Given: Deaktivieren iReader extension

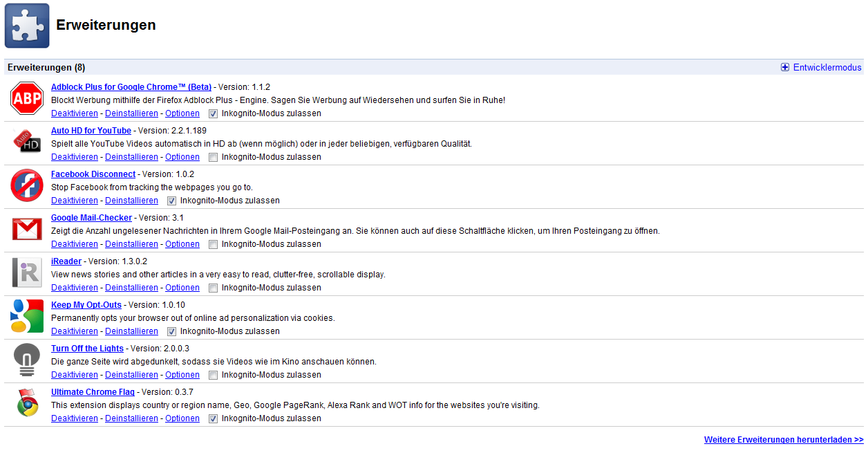Looking at the screenshot, I should (x=75, y=288).
